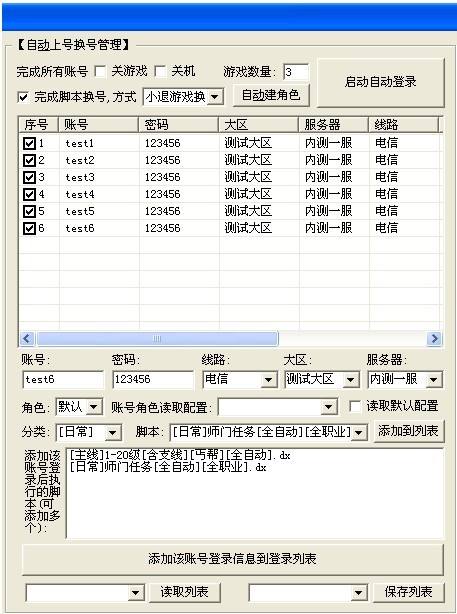The image size is (457, 614).
Task: Click the horizontal scrollbar thumb of account list
Action: click(157, 339)
